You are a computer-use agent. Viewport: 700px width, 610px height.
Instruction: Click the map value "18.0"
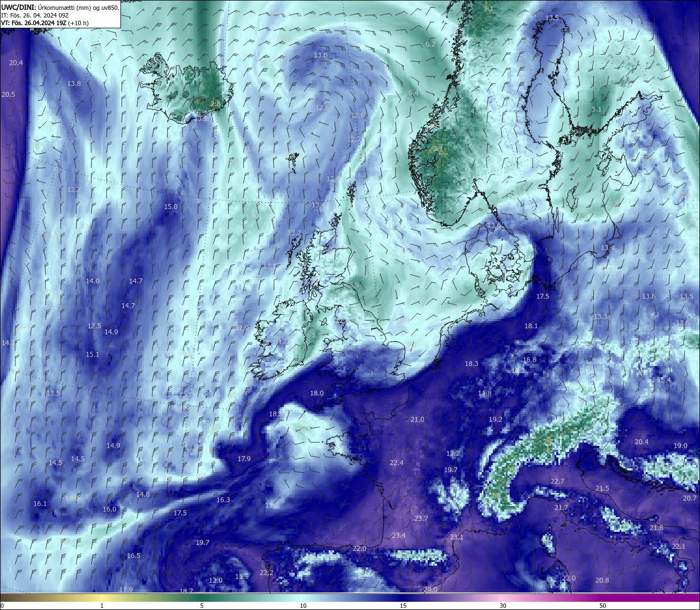tap(317, 393)
